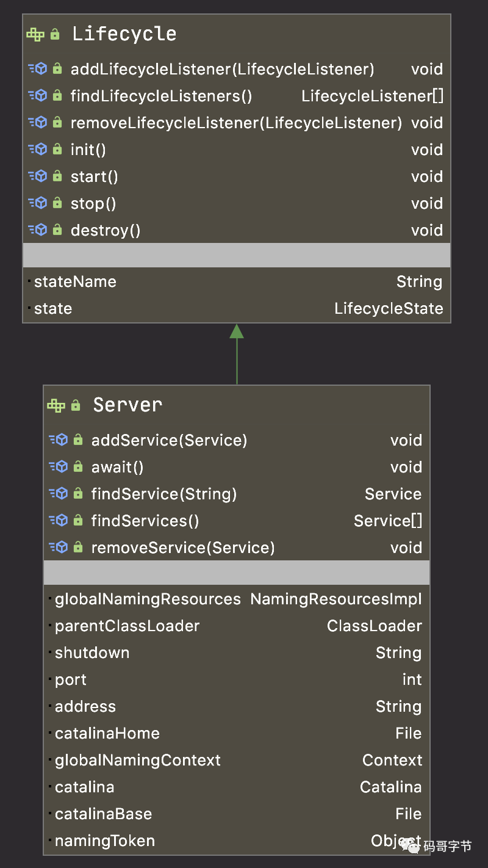Click the Lifecycle interface icon in header

click(35, 34)
